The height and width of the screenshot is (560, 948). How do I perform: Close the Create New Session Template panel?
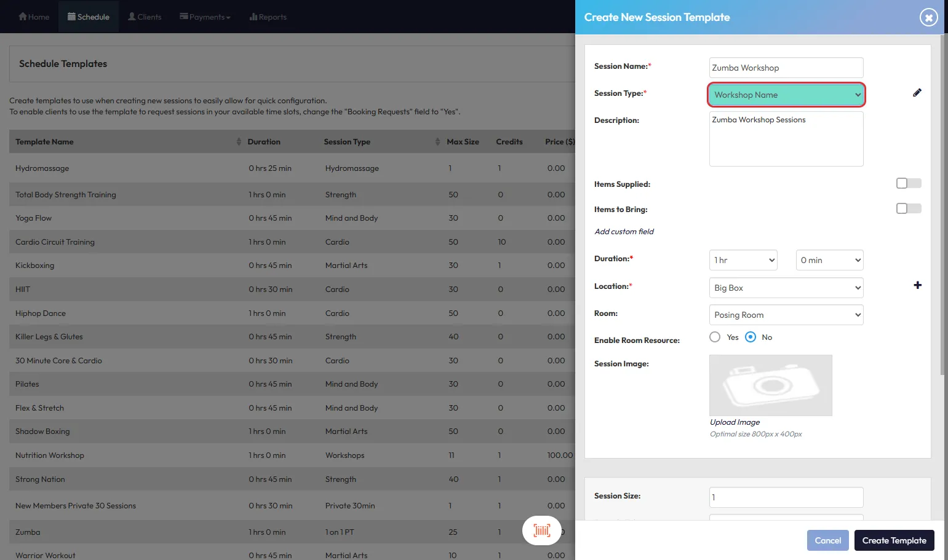coord(928,17)
